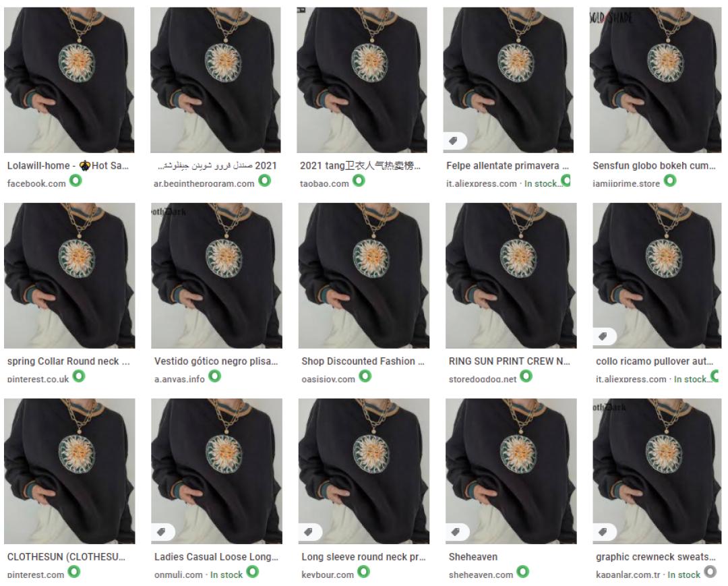Click the price tag icon on Sheheaven image

[x=456, y=531]
